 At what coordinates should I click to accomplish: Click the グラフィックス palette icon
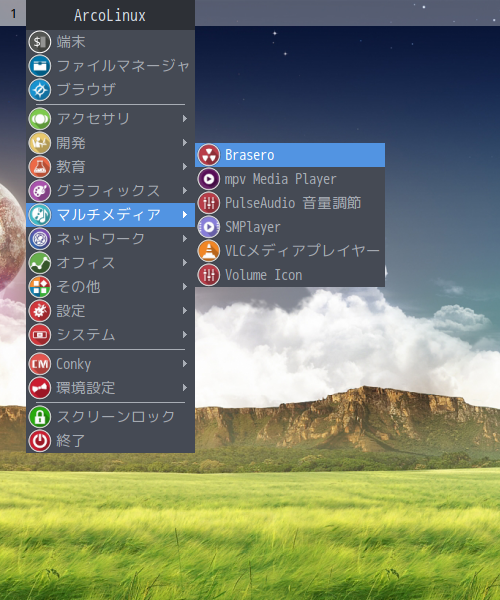(x=40, y=191)
